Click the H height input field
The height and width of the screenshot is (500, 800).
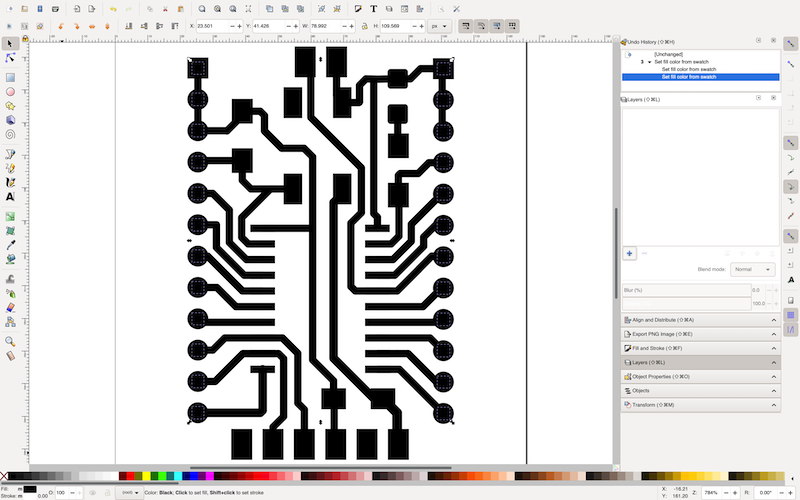point(395,26)
